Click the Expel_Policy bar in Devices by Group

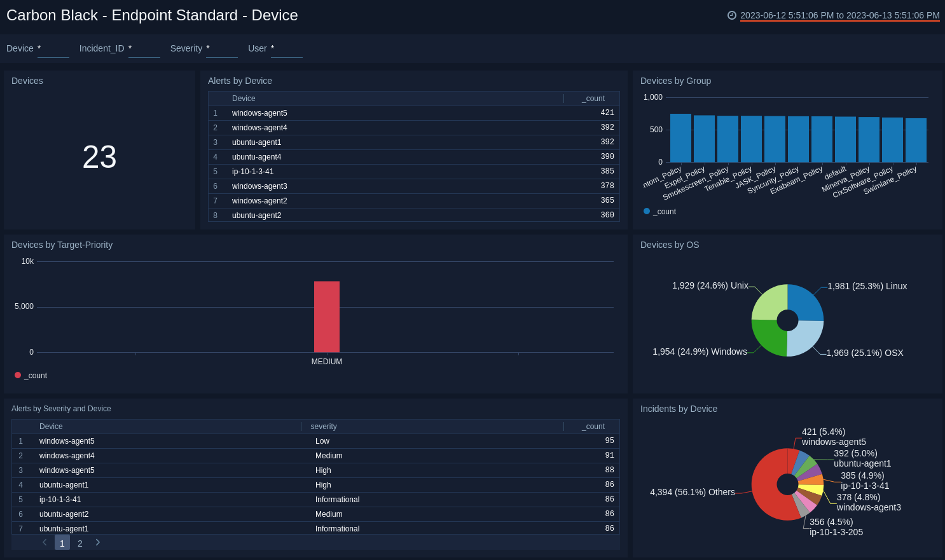coord(704,137)
